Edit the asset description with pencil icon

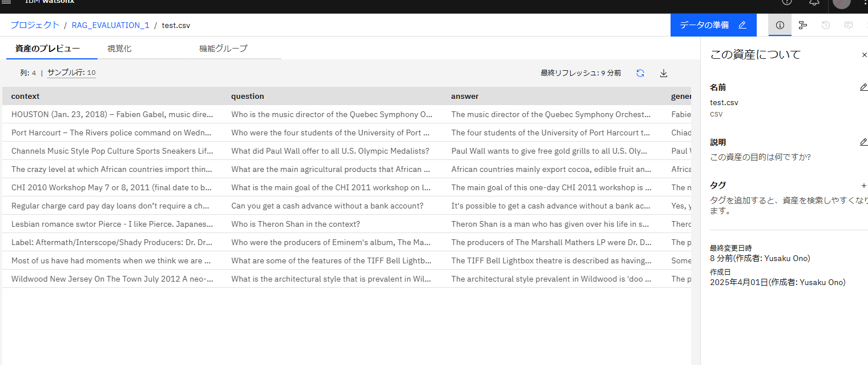pyautogui.click(x=863, y=142)
